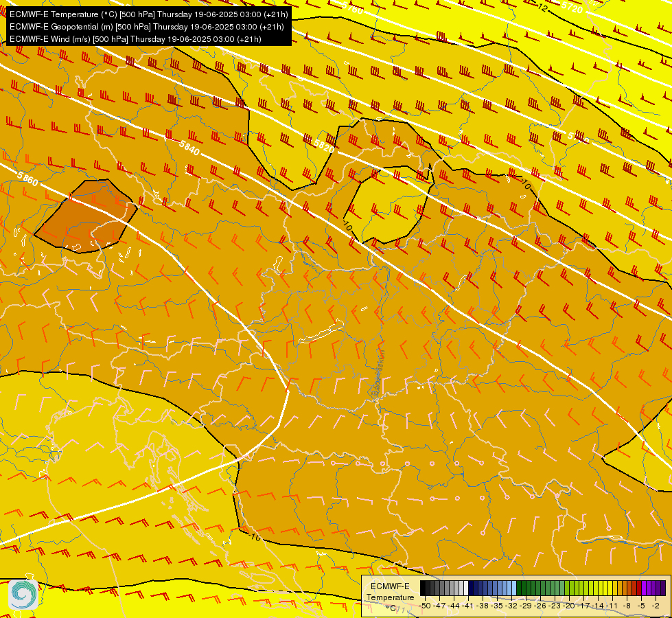This screenshot has width=672, height=618.
Task: Click the 5860 geopotential contour label
Action: coord(27,179)
